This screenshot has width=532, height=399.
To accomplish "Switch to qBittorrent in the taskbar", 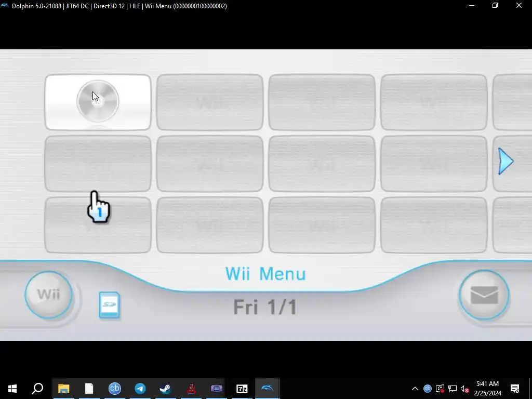I will coord(115,389).
